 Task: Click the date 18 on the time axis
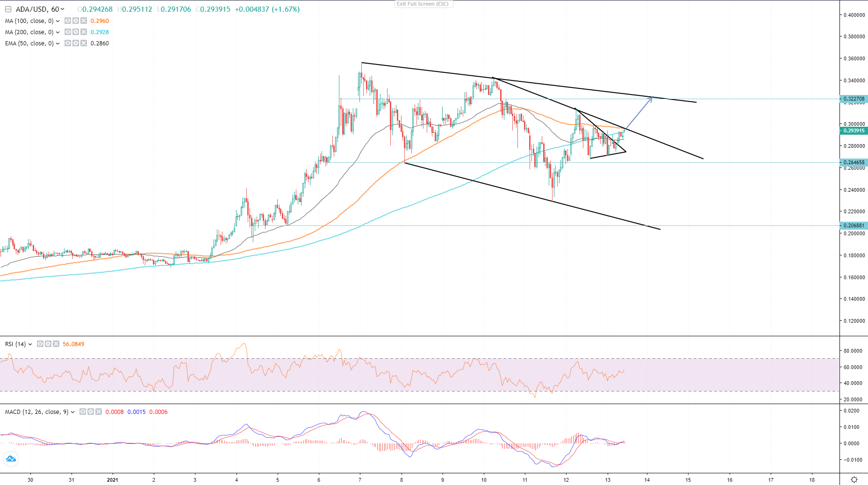812,480
